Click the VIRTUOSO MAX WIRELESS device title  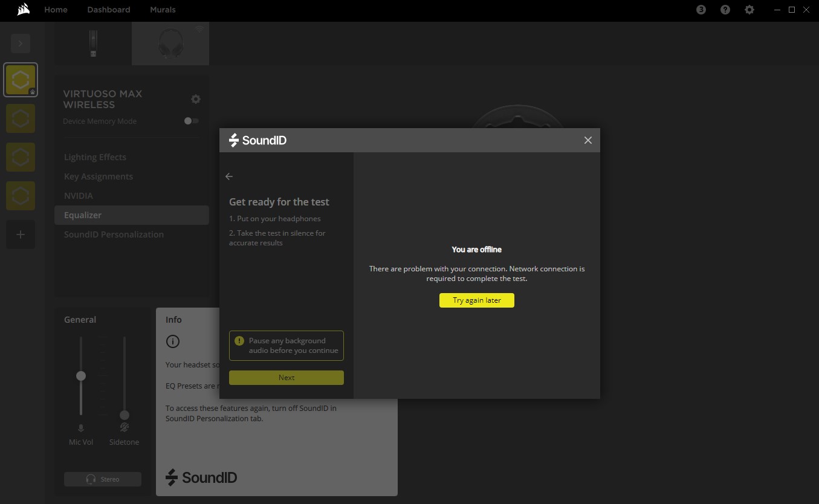click(103, 99)
